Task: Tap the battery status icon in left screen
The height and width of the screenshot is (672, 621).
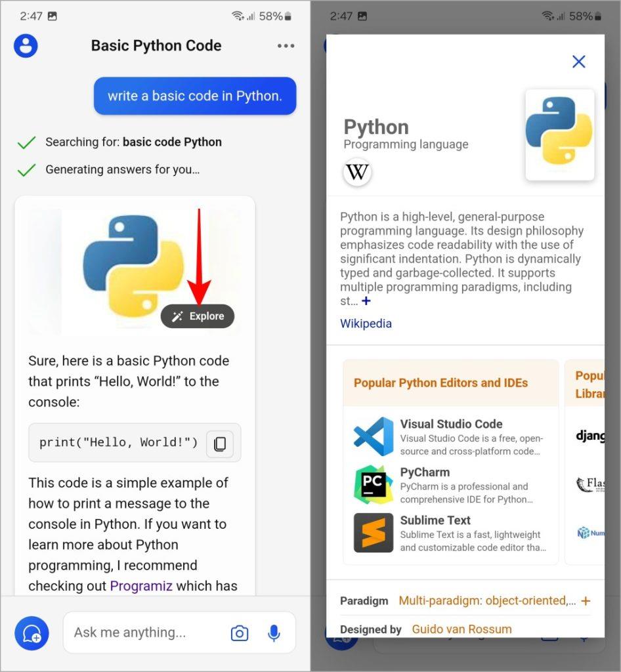Action: [x=288, y=16]
